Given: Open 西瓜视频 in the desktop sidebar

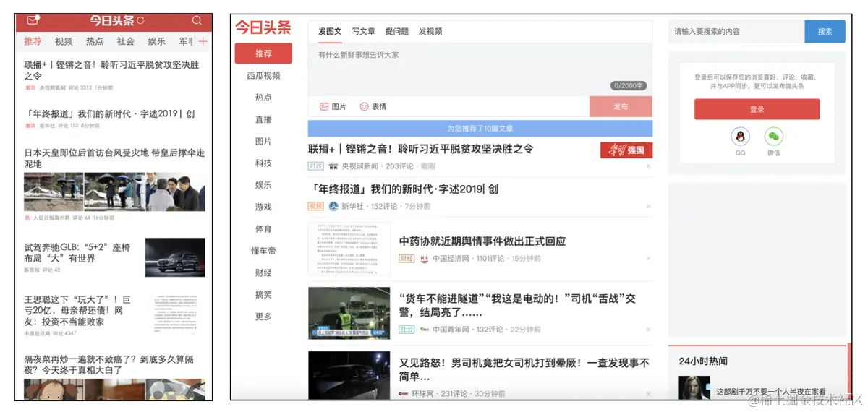Looking at the screenshot, I should [263, 75].
